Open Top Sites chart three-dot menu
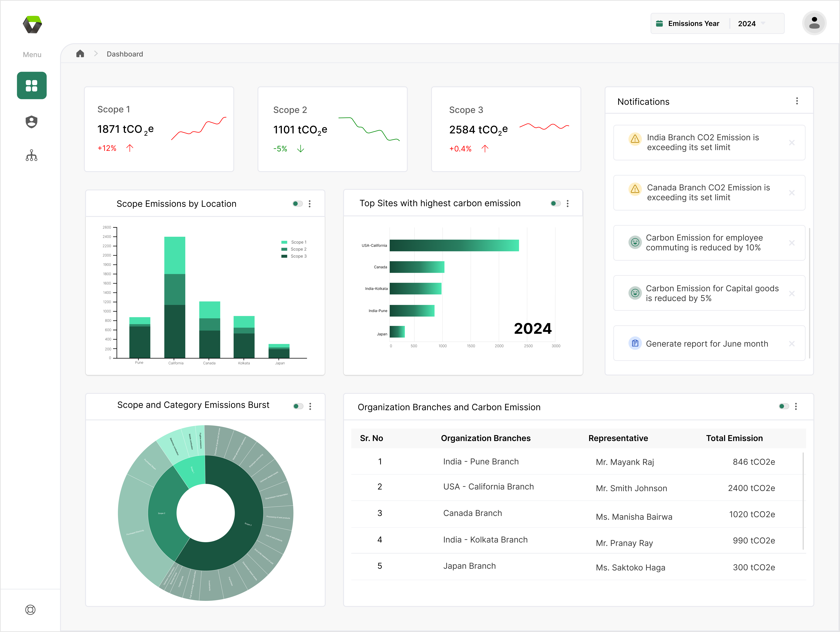This screenshot has height=632, width=840. 568,203
